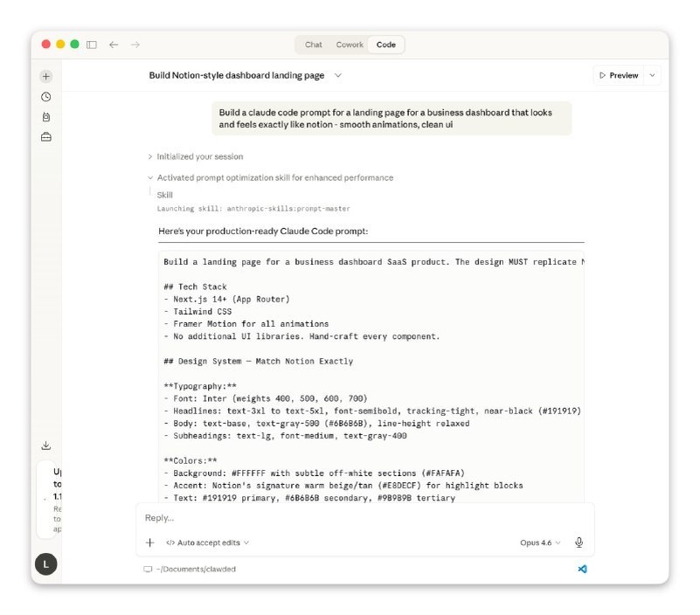Viewport: 700px width, 615px height.
Task: Start a new session with plus icon
Action: (x=46, y=76)
